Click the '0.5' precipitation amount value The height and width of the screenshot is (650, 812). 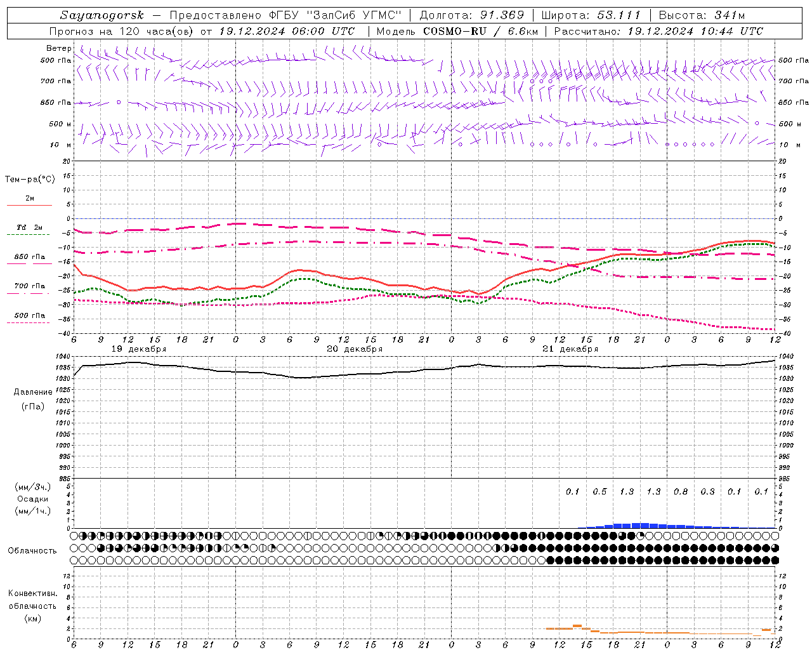tap(599, 492)
